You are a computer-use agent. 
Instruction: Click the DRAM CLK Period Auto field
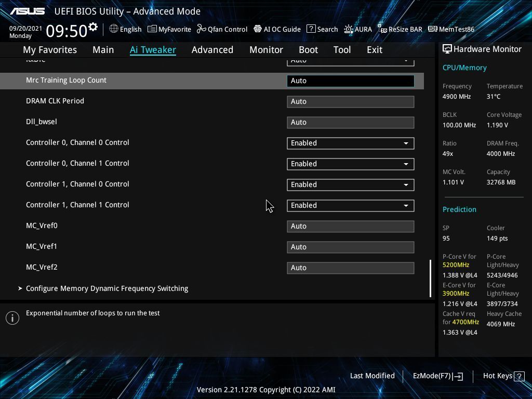[x=351, y=101]
